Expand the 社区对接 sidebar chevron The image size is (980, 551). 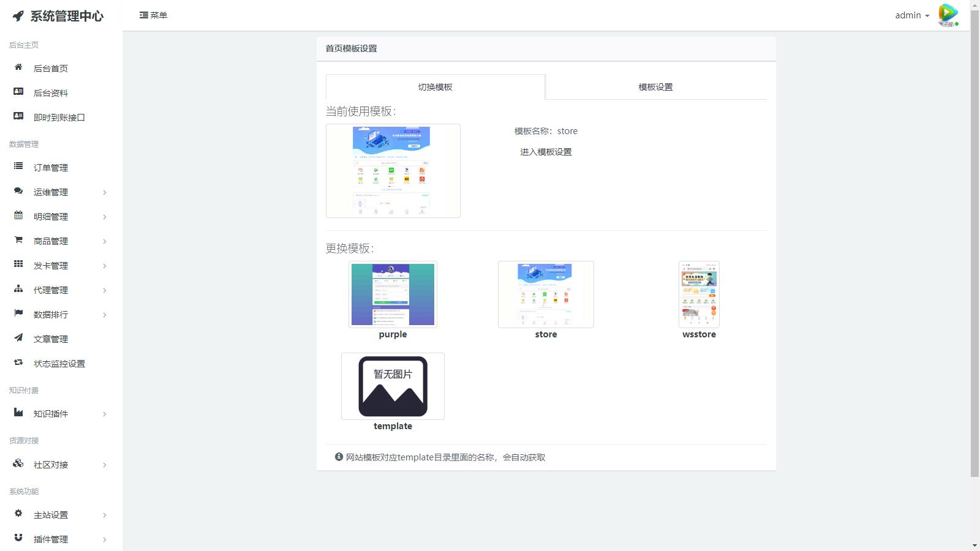tap(105, 465)
